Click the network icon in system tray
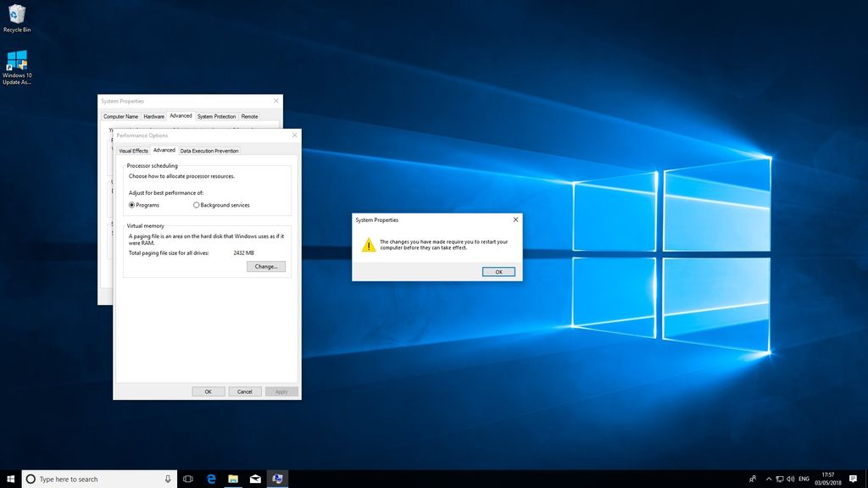This screenshot has height=488, width=868. pos(779,479)
